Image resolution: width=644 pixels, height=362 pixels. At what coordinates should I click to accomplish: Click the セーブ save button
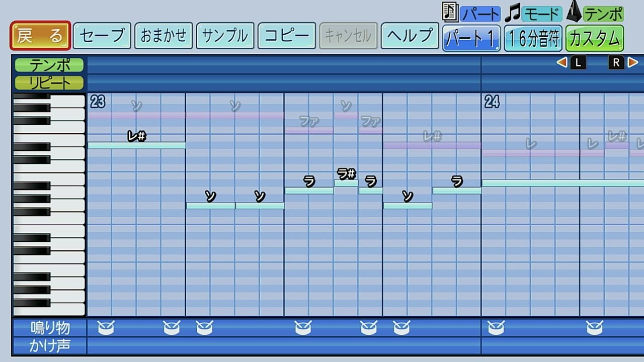click(x=102, y=36)
